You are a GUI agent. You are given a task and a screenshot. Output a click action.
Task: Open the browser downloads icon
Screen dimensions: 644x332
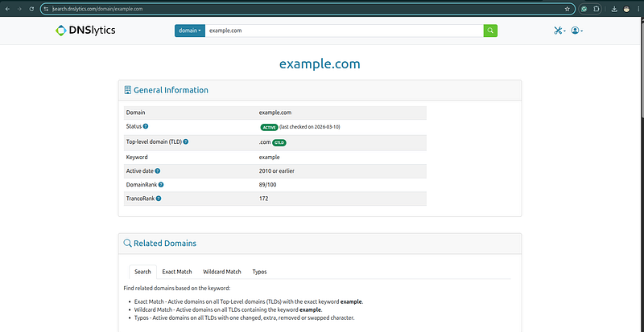point(614,9)
